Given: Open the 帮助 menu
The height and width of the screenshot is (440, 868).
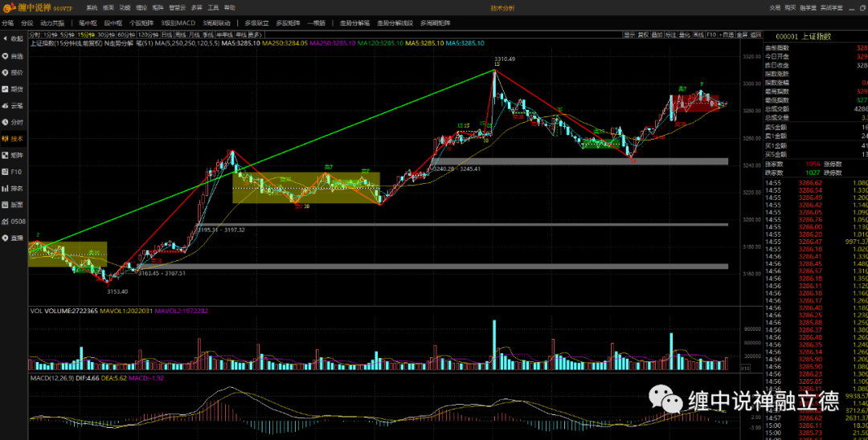Looking at the screenshot, I should (229, 8).
